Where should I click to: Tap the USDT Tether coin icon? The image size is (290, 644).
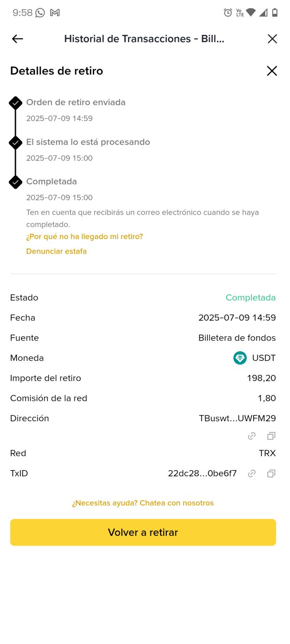tap(240, 358)
